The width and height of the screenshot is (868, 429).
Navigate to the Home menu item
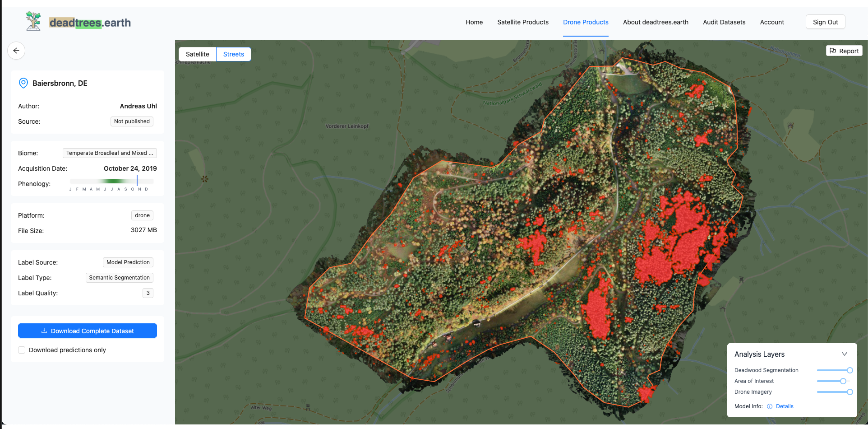click(x=474, y=22)
